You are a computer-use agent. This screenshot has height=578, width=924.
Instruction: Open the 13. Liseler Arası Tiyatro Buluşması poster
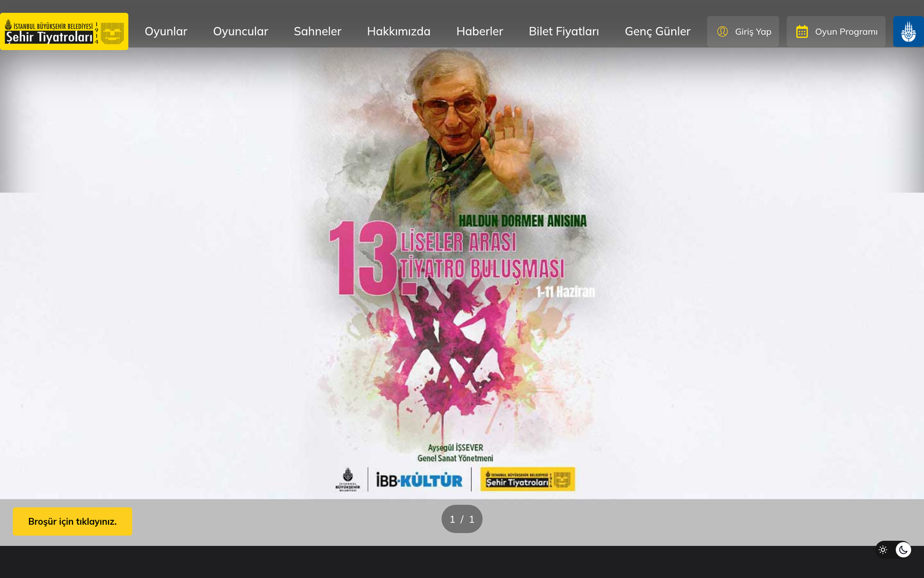click(462, 273)
